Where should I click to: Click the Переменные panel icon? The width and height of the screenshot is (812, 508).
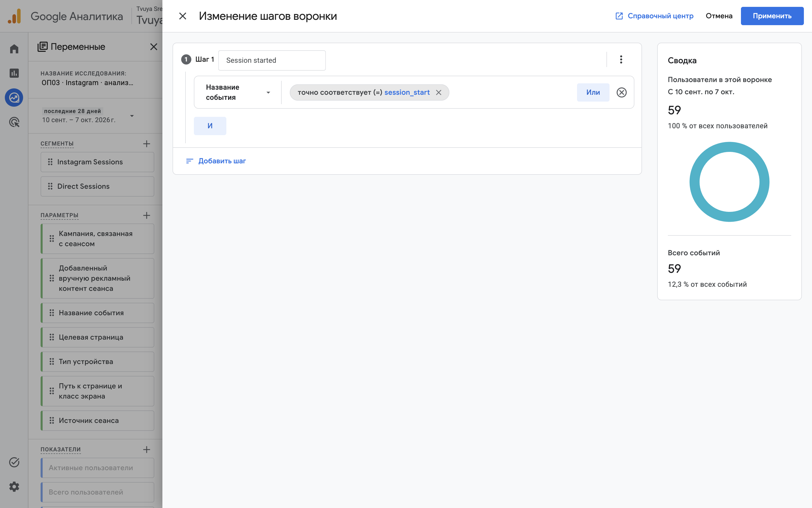[x=43, y=47]
